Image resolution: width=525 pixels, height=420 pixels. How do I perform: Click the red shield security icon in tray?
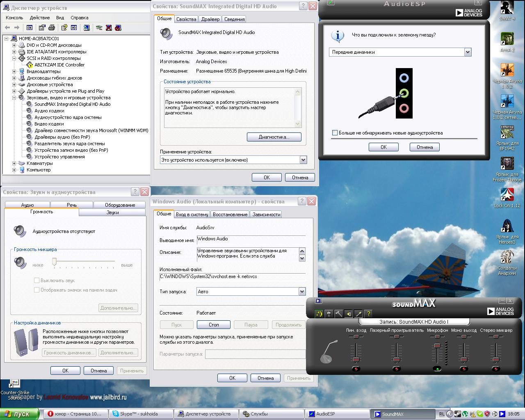(x=487, y=414)
